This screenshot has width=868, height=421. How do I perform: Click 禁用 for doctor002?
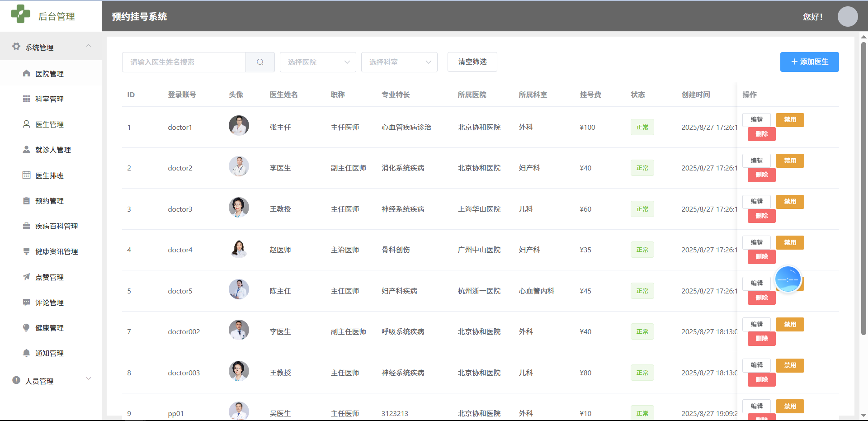pyautogui.click(x=790, y=324)
